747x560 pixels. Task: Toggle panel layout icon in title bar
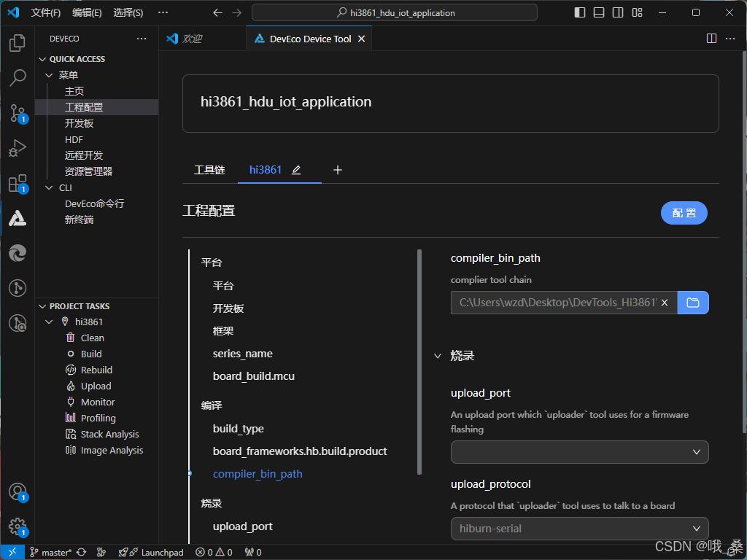(599, 12)
